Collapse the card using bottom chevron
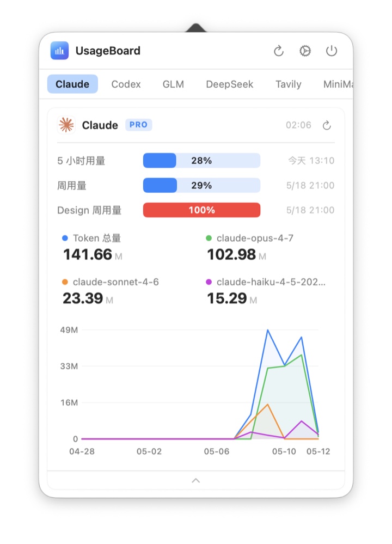392x544 pixels. tap(195, 480)
